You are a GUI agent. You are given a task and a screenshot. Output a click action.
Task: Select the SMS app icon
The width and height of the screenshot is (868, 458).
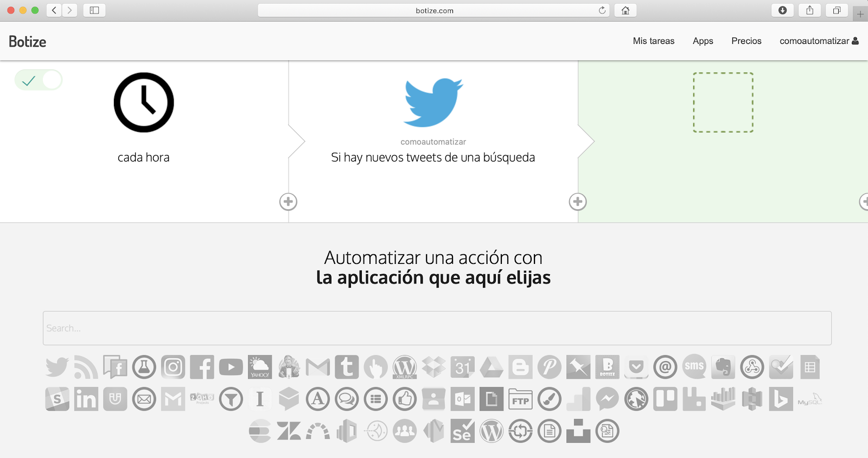coord(694,367)
